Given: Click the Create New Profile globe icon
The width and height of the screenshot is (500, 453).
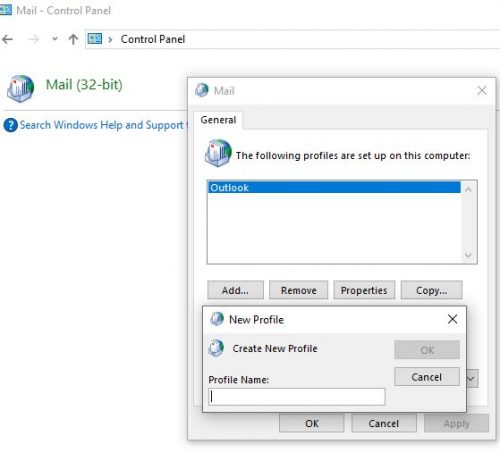Looking at the screenshot, I should click(216, 348).
